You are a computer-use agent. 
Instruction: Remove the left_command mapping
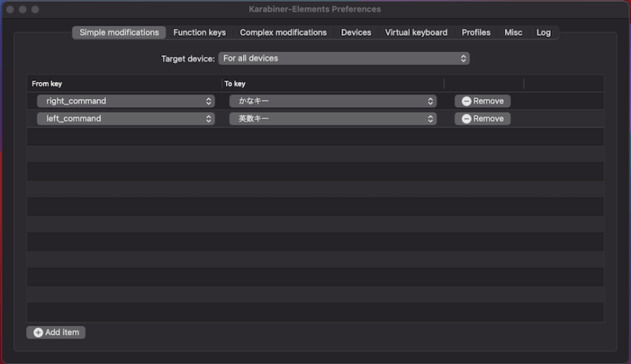coord(483,118)
